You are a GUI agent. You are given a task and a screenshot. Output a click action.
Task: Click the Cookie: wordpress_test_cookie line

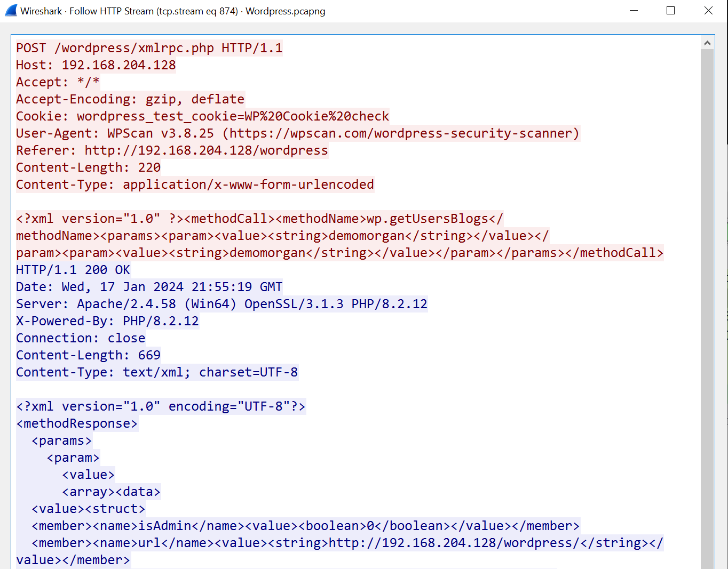203,116
